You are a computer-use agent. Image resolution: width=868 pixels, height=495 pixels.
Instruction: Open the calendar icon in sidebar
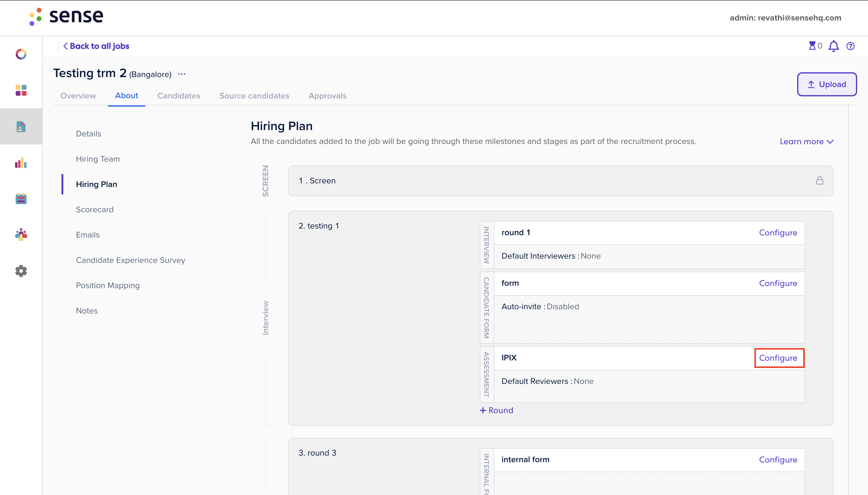point(21,198)
